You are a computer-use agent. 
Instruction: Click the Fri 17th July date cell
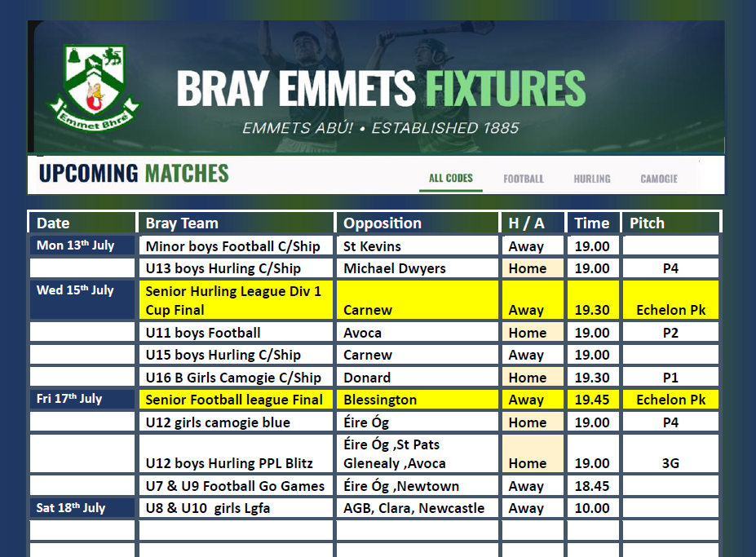tap(82, 400)
